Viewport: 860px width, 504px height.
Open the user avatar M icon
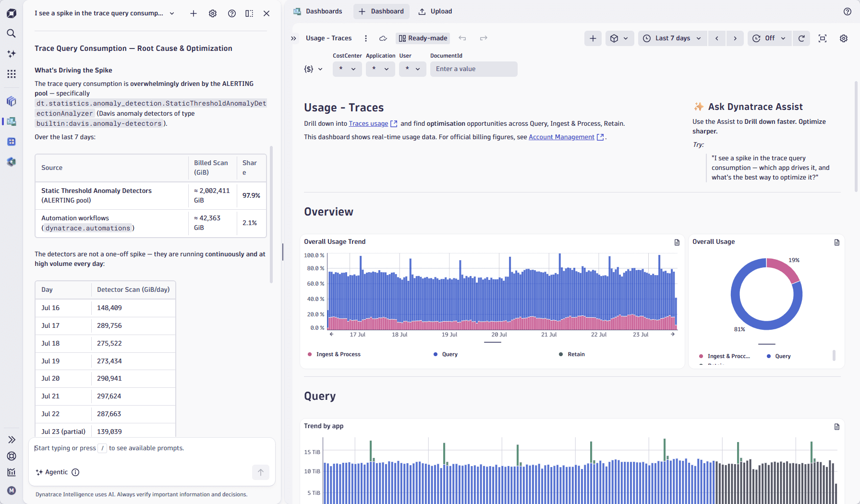tap(12, 491)
